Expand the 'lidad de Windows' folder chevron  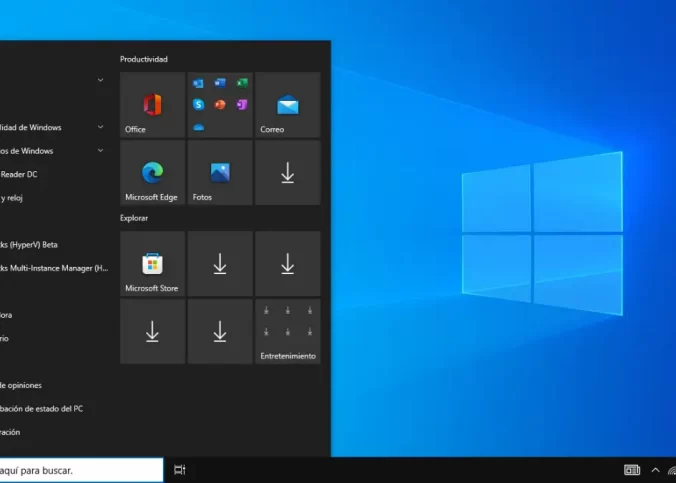coord(100,127)
